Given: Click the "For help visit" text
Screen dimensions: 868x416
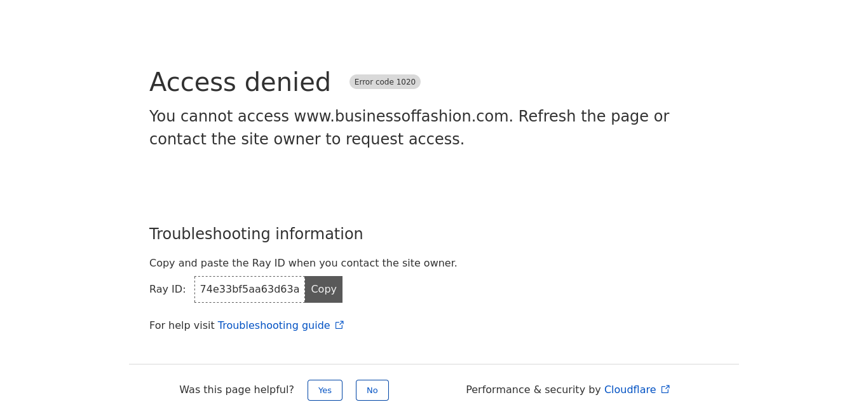Looking at the screenshot, I should point(182,326).
